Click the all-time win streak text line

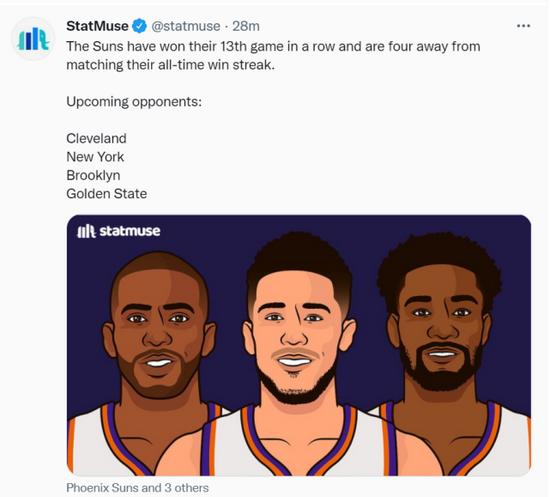[170, 65]
